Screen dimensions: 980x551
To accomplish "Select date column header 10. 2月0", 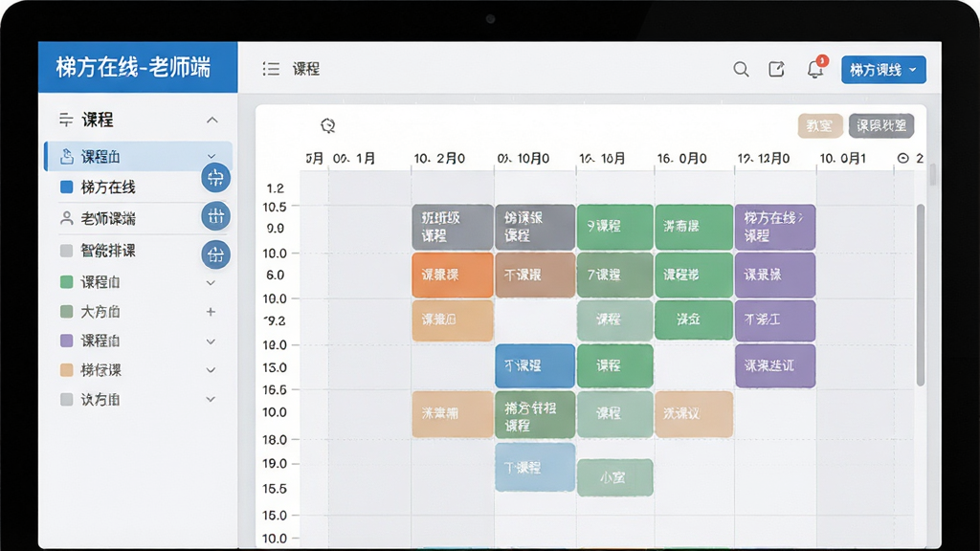I will tap(439, 159).
